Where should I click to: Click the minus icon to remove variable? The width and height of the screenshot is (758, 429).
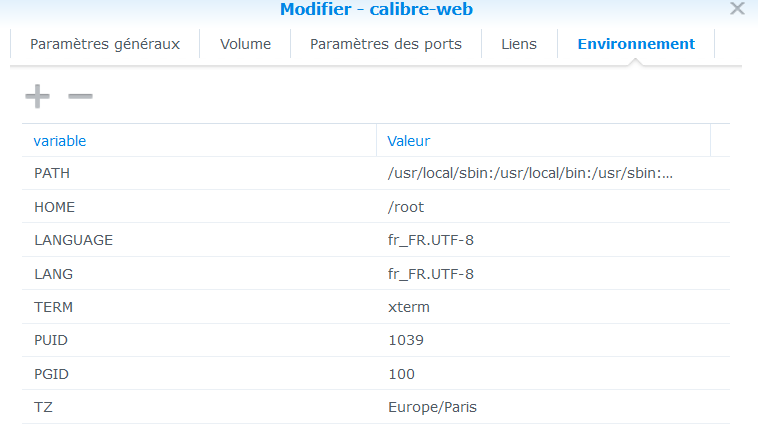tap(80, 96)
